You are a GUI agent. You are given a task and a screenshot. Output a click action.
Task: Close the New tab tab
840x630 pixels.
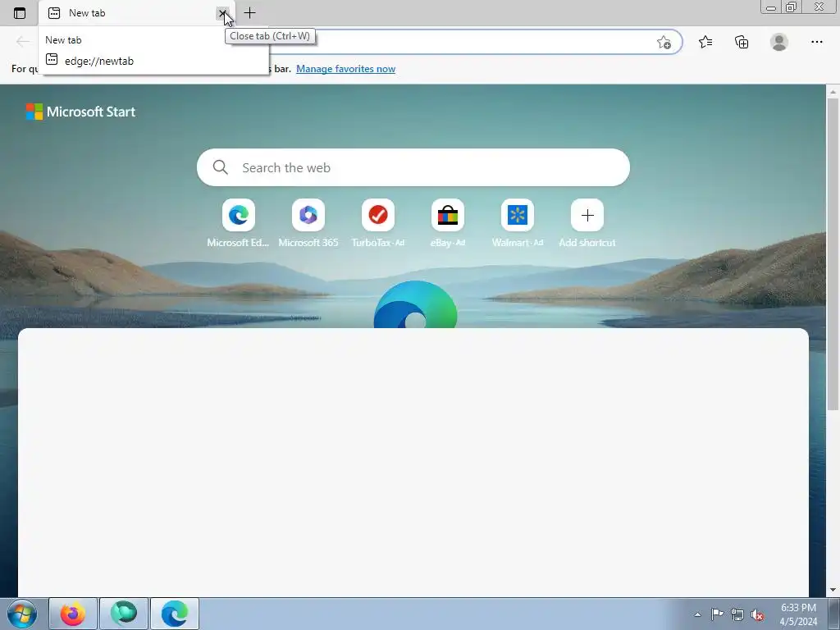[x=222, y=13]
